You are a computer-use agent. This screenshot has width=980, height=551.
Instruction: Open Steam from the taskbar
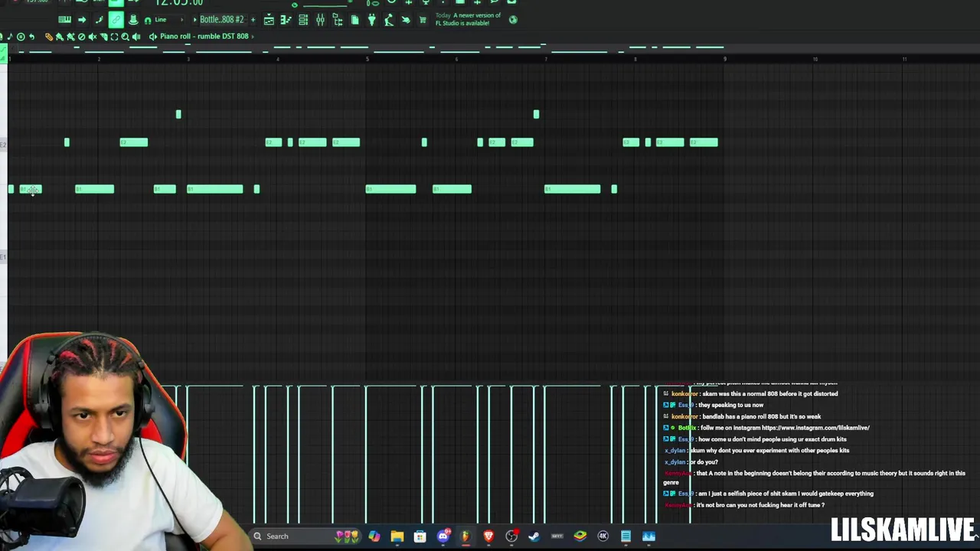click(534, 536)
